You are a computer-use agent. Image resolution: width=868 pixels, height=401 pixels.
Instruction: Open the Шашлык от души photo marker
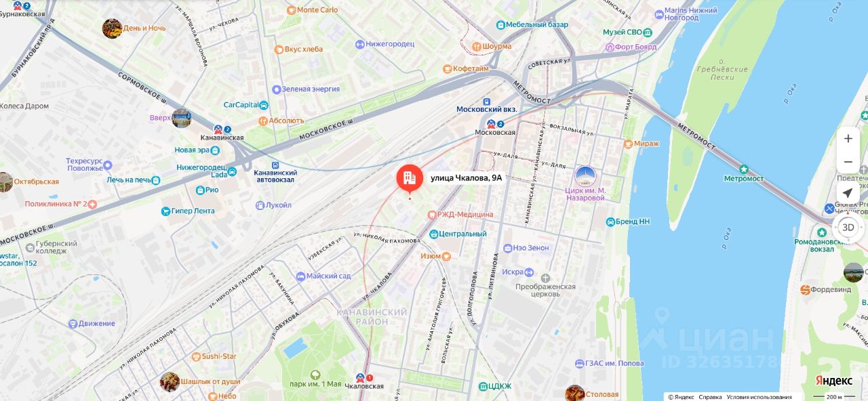pos(170,381)
